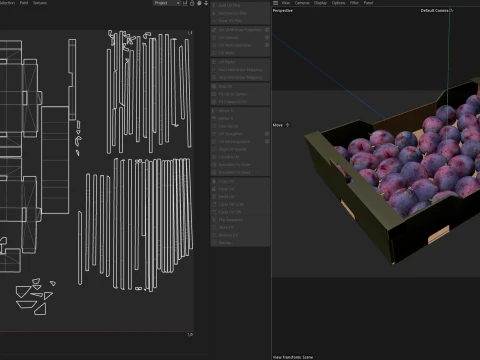The width and height of the screenshot is (480, 360).
Task: Click the download arrow icon in UV header
Action: point(206,3)
